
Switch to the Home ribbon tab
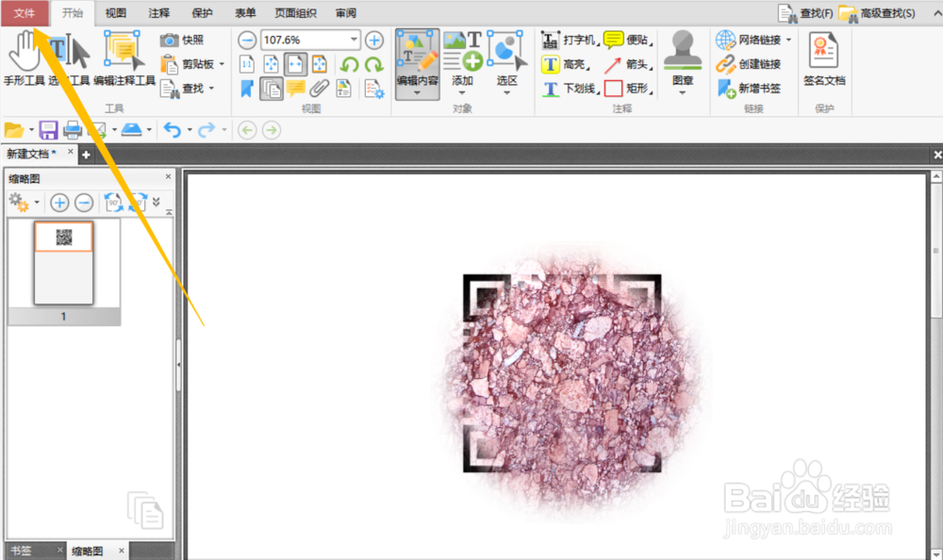click(x=73, y=13)
